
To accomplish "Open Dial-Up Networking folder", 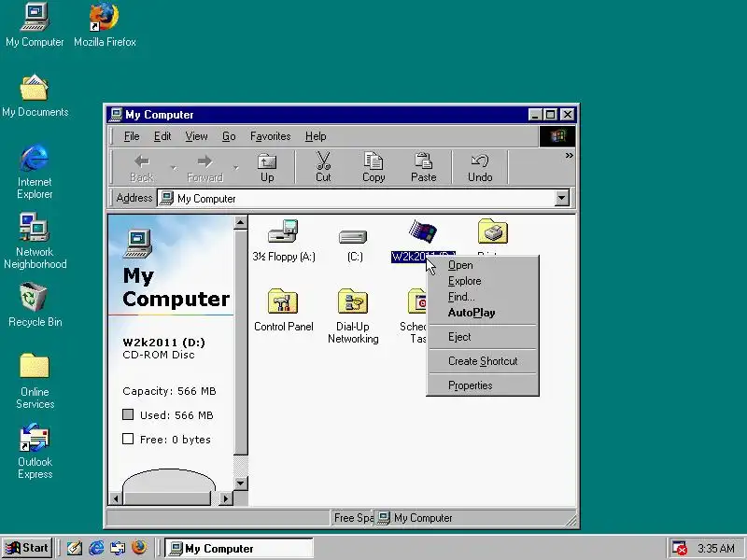I will (x=353, y=315).
